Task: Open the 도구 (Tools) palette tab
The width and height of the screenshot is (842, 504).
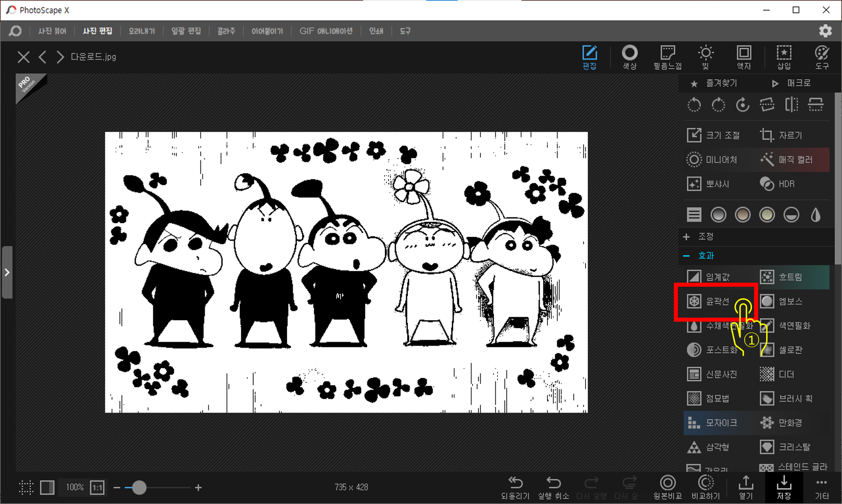Action: coord(822,57)
